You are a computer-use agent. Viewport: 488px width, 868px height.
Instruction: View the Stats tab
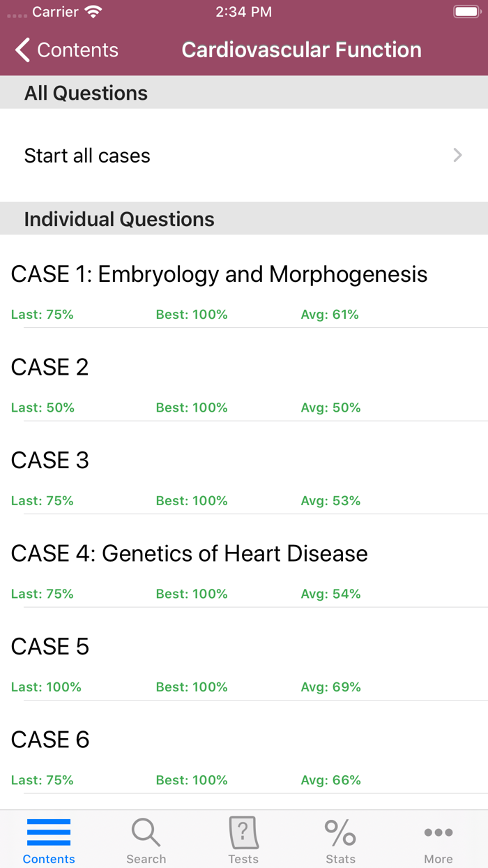point(340,839)
